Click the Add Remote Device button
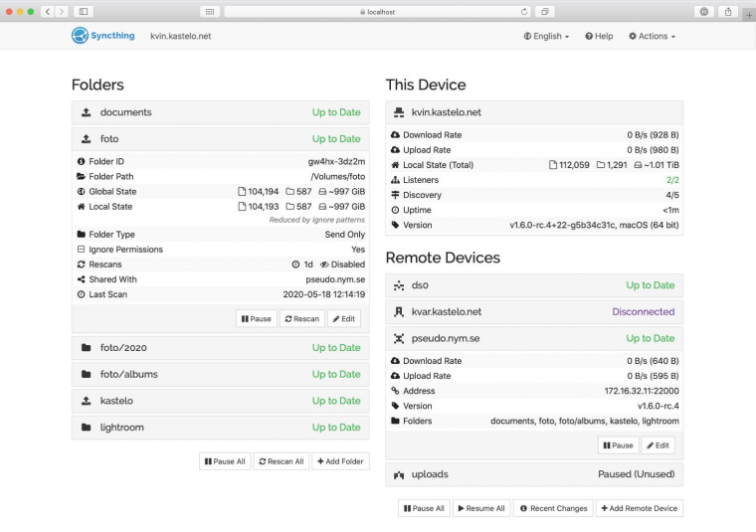The width and height of the screenshot is (756, 532). (x=639, y=508)
